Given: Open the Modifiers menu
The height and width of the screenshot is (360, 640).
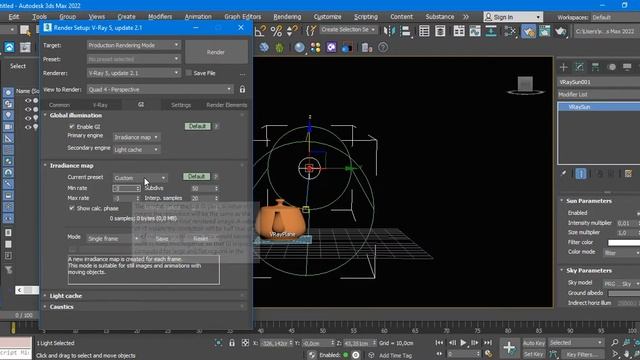Looking at the screenshot, I should (x=160, y=17).
